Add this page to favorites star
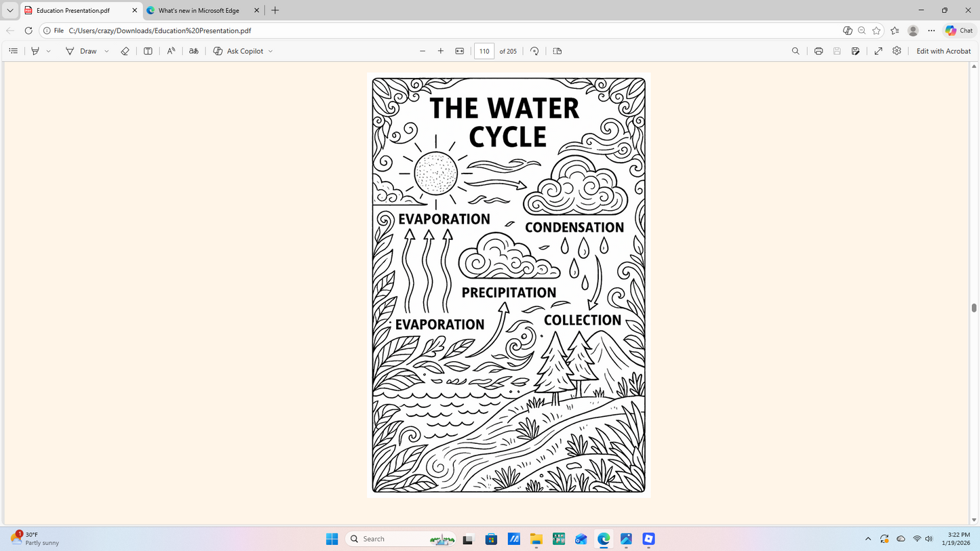Image resolution: width=980 pixels, height=551 pixels. pyautogui.click(x=876, y=30)
